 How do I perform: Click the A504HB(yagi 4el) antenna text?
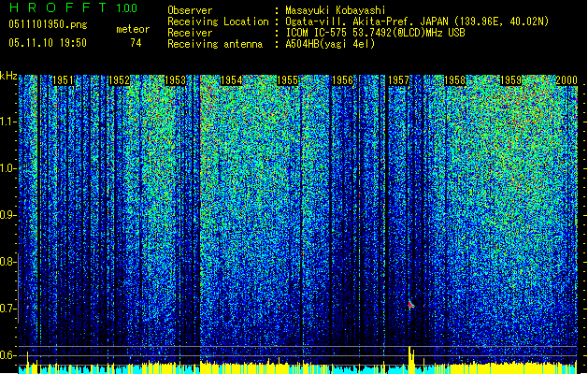tap(330, 44)
